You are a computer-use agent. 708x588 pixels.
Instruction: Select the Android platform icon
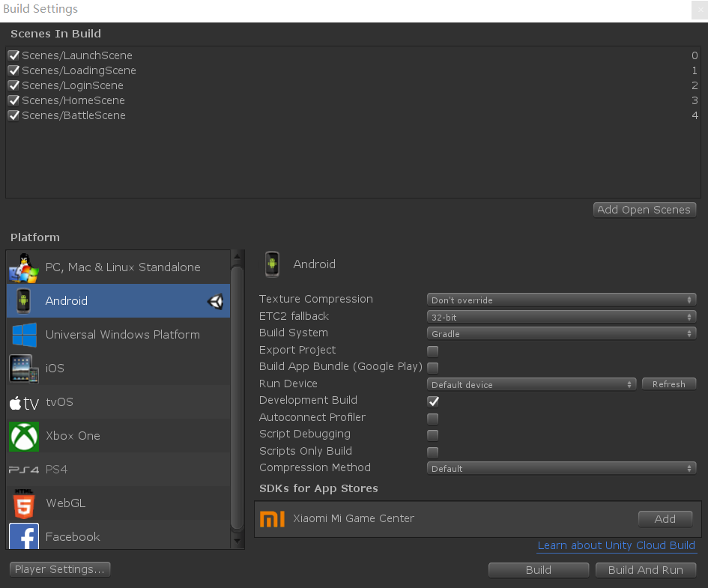23,301
